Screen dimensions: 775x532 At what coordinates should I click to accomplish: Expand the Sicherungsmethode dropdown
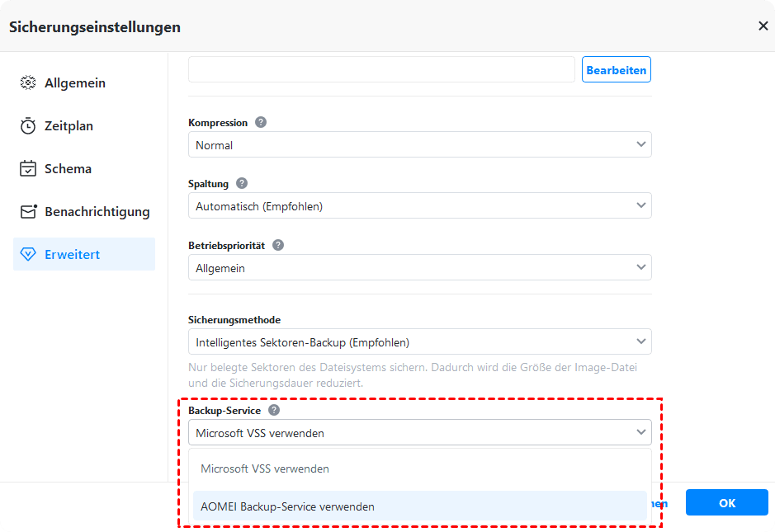[x=419, y=341]
